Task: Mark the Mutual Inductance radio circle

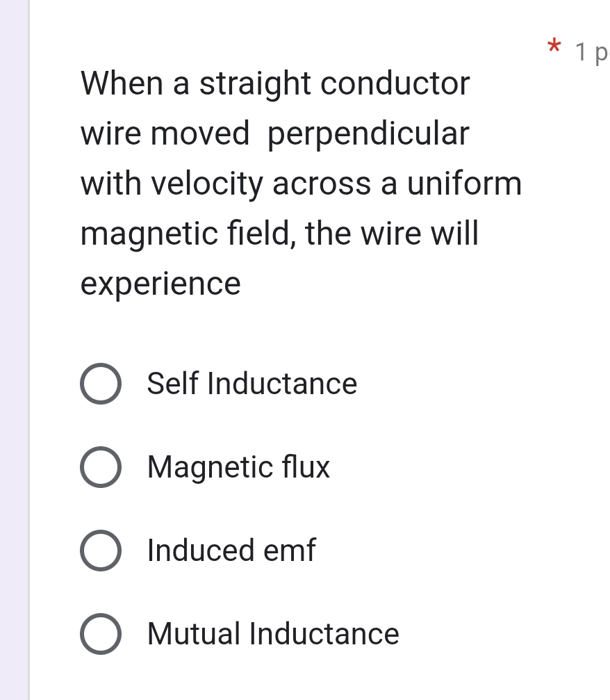Action: pyautogui.click(x=101, y=634)
